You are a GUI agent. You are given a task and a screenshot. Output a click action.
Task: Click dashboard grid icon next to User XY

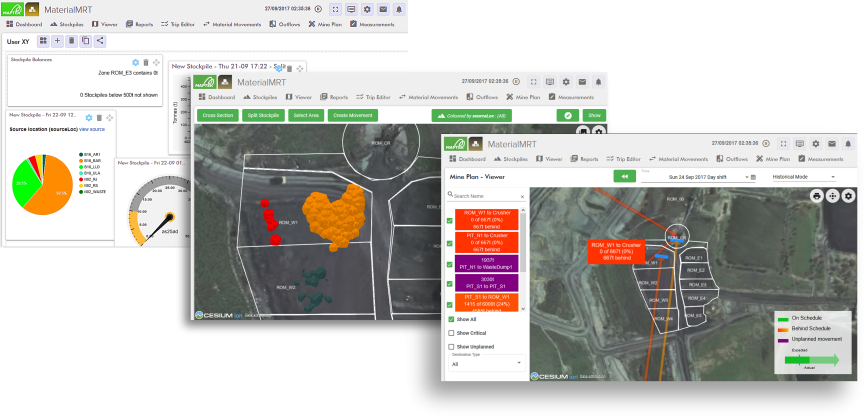tap(43, 41)
